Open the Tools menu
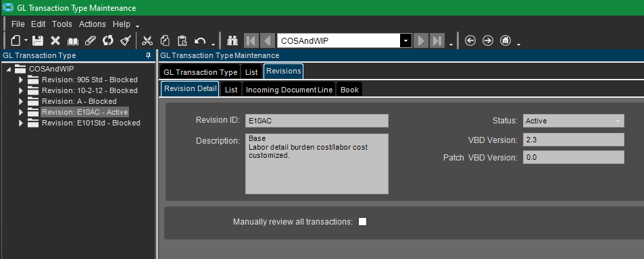 (62, 24)
